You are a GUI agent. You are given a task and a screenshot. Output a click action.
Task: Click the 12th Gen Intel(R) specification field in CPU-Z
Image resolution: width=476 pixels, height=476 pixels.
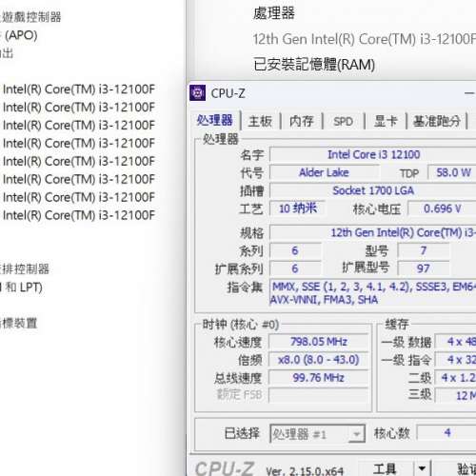point(373,232)
